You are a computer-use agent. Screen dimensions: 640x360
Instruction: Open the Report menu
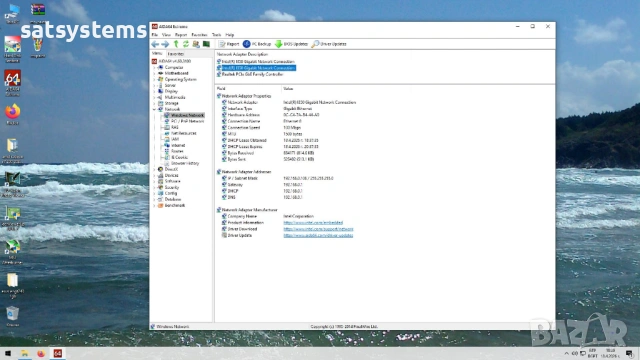[x=181, y=35]
